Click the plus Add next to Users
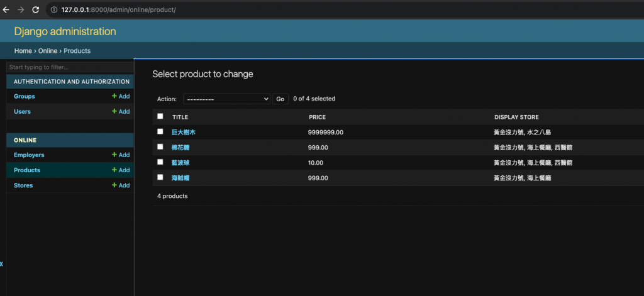Viewport: 644px width, 296px height. 121,111
